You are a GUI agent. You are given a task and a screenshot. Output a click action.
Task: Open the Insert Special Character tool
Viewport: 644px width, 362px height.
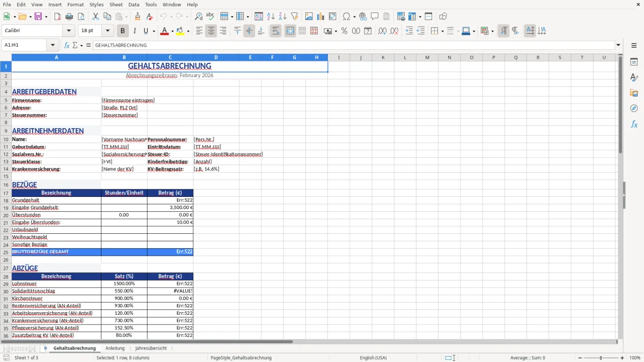coord(346,16)
